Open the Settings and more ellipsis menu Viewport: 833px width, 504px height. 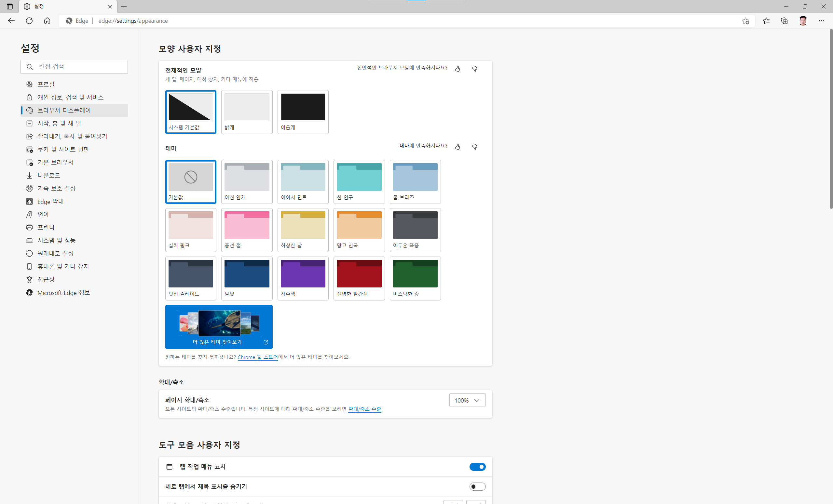(822, 21)
